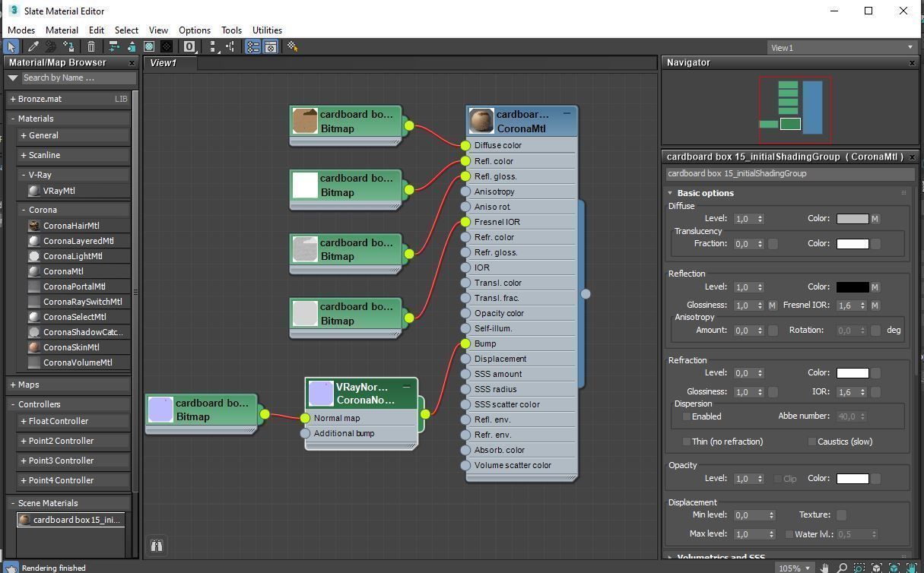Click Translucency Fraction map slot

coord(773,244)
